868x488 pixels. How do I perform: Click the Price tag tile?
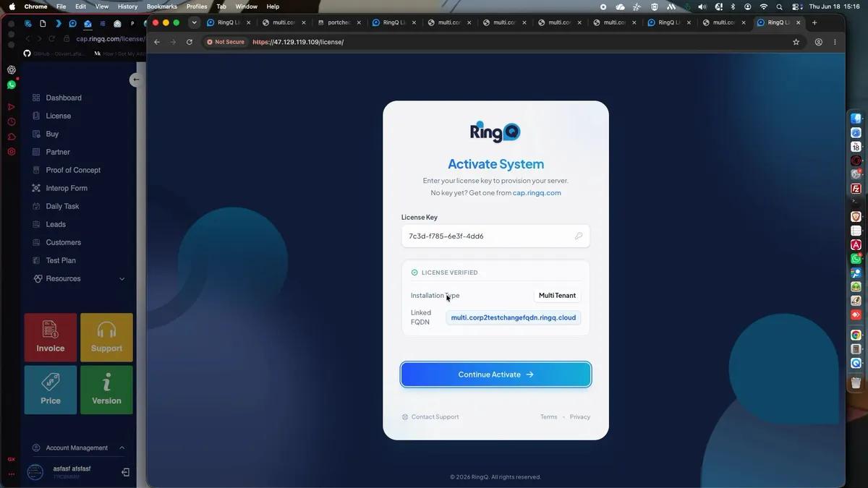51,390
